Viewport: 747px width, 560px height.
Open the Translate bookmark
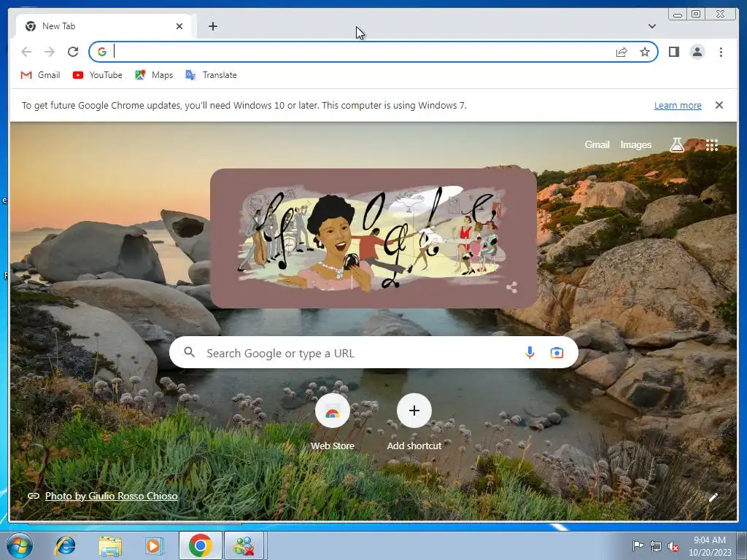click(211, 75)
